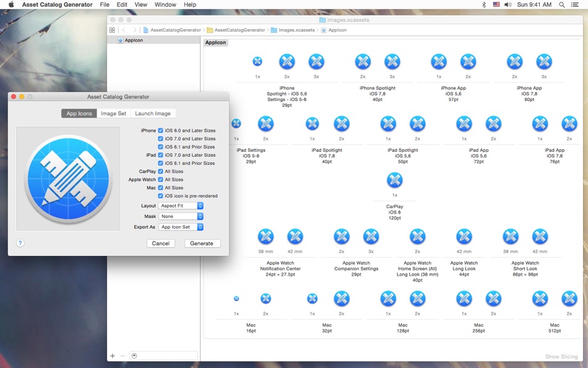Image resolution: width=588 pixels, height=368 pixels.
Task: Select AppIcon in the asset sidebar list
Action: point(153,40)
